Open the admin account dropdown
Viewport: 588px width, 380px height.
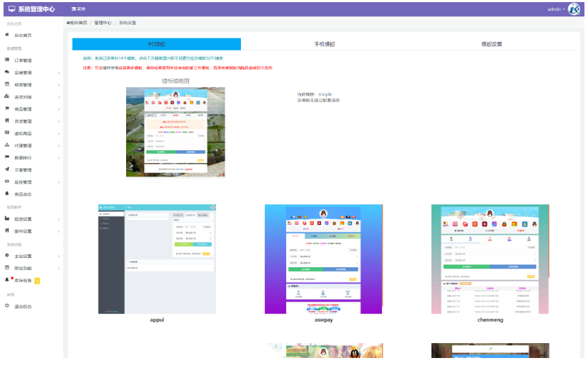(x=555, y=9)
